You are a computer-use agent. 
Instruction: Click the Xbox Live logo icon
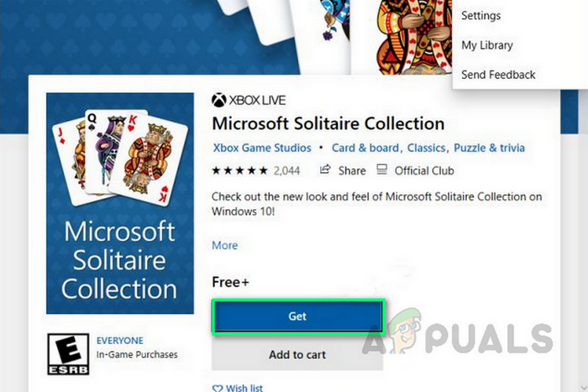[218, 100]
